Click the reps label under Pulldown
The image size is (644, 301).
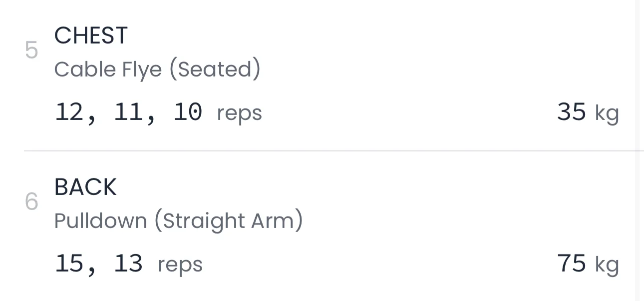click(180, 265)
